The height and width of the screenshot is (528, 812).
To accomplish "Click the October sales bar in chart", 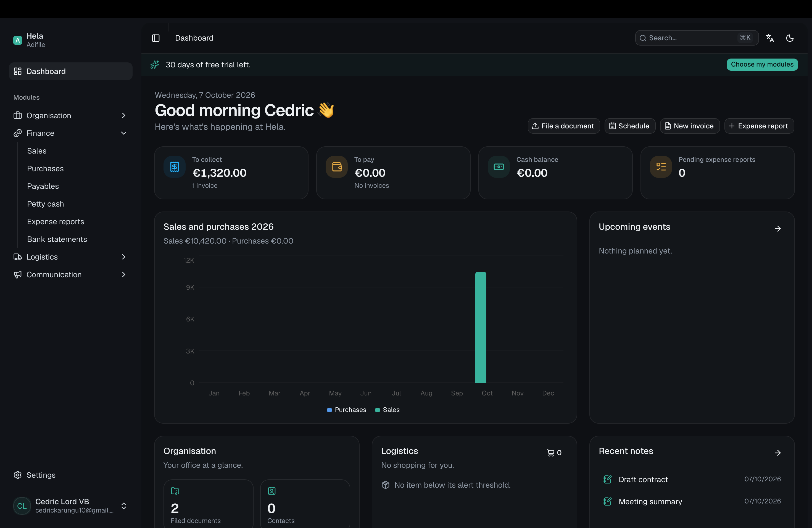I will coord(480,328).
